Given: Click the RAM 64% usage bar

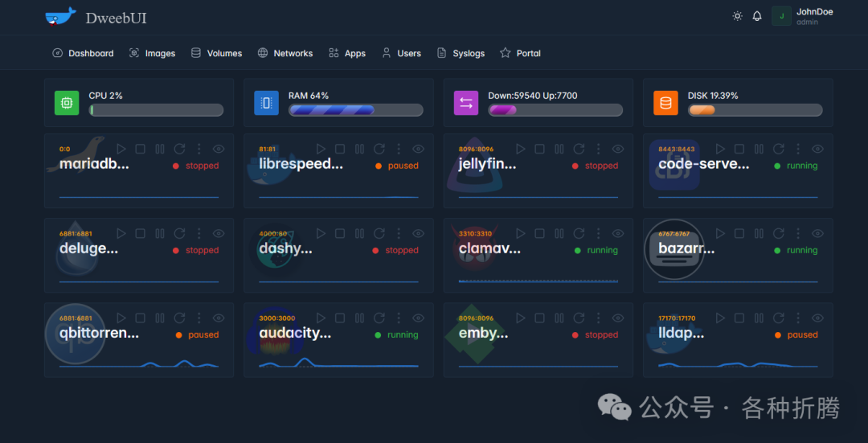Looking at the screenshot, I should 356,109.
